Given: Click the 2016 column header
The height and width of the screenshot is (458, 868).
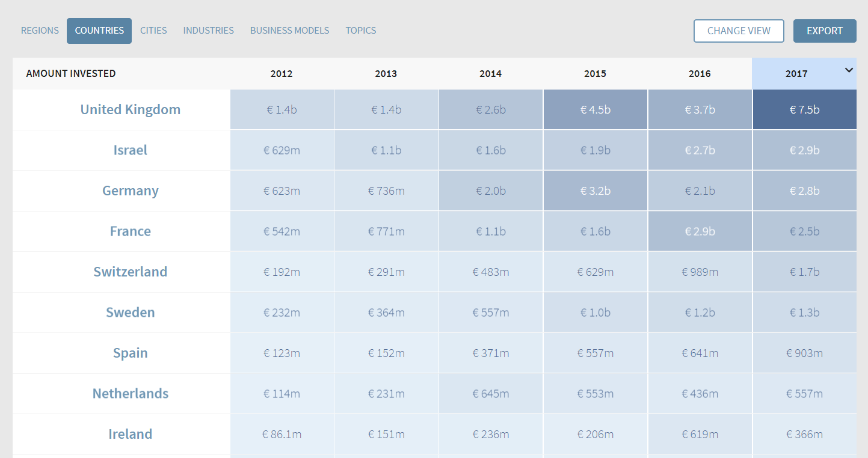Looking at the screenshot, I should tap(700, 74).
